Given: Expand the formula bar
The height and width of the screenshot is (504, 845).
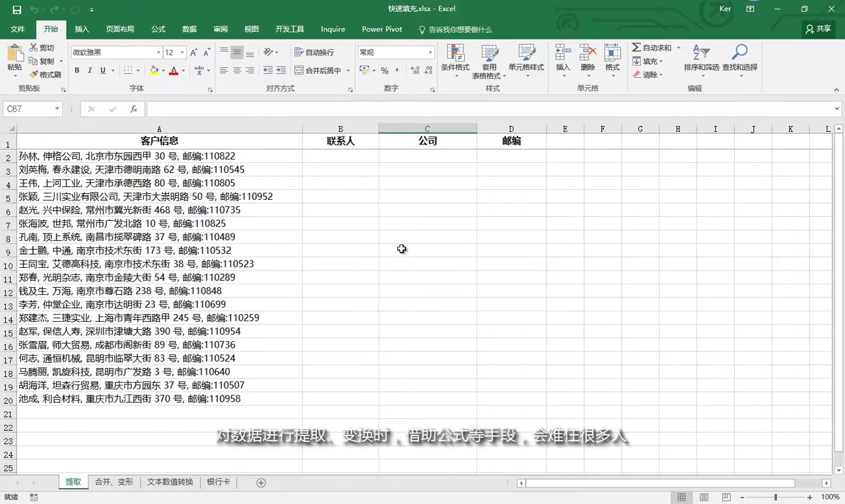Looking at the screenshot, I should pyautogui.click(x=837, y=109).
